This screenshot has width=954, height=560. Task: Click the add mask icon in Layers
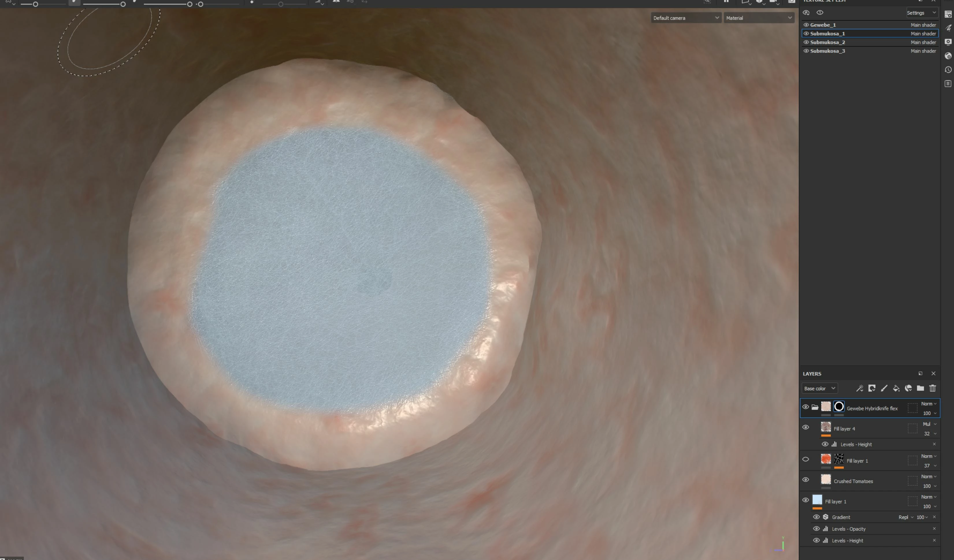(872, 388)
